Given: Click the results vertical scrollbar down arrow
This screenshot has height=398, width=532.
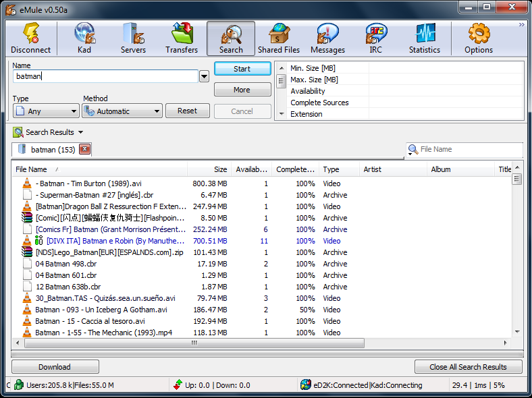Looking at the screenshot, I should (516, 332).
